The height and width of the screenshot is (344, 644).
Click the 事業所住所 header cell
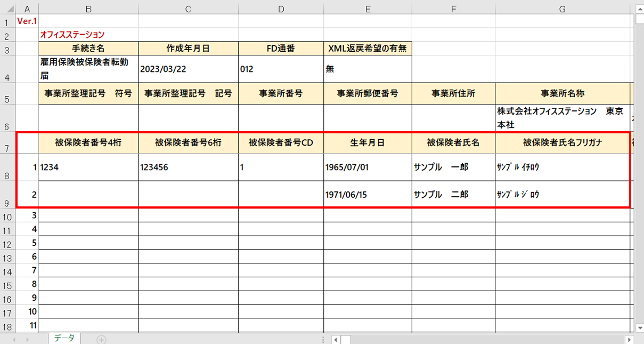pyautogui.click(x=453, y=93)
